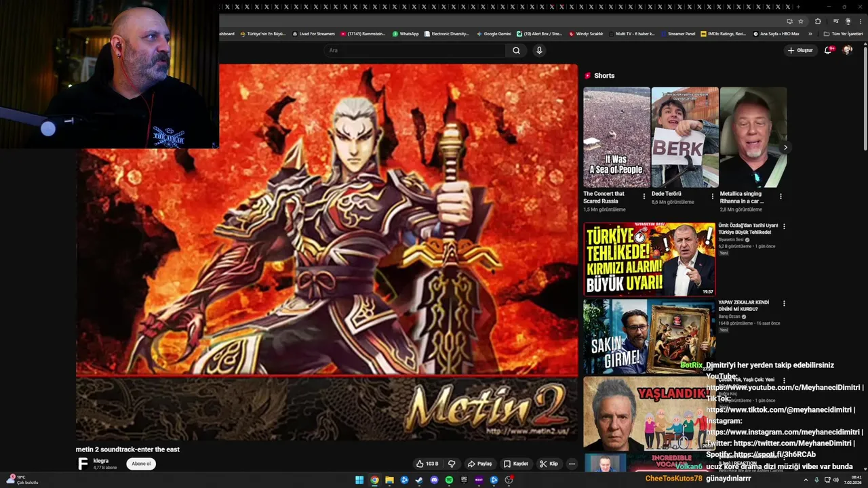
Task: Open the Barış Özcan channel name
Action: (730, 317)
